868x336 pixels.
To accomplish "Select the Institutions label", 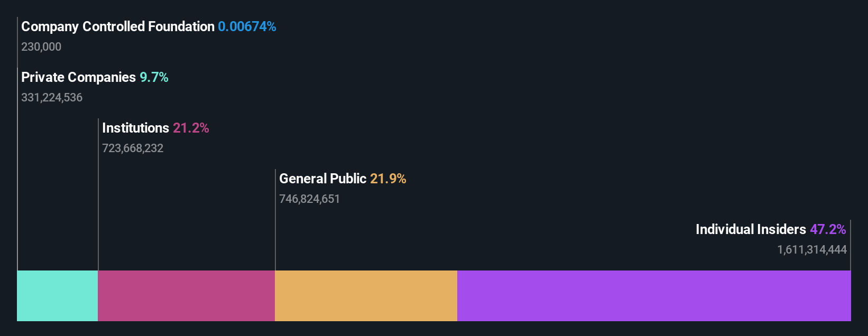I will click(135, 128).
